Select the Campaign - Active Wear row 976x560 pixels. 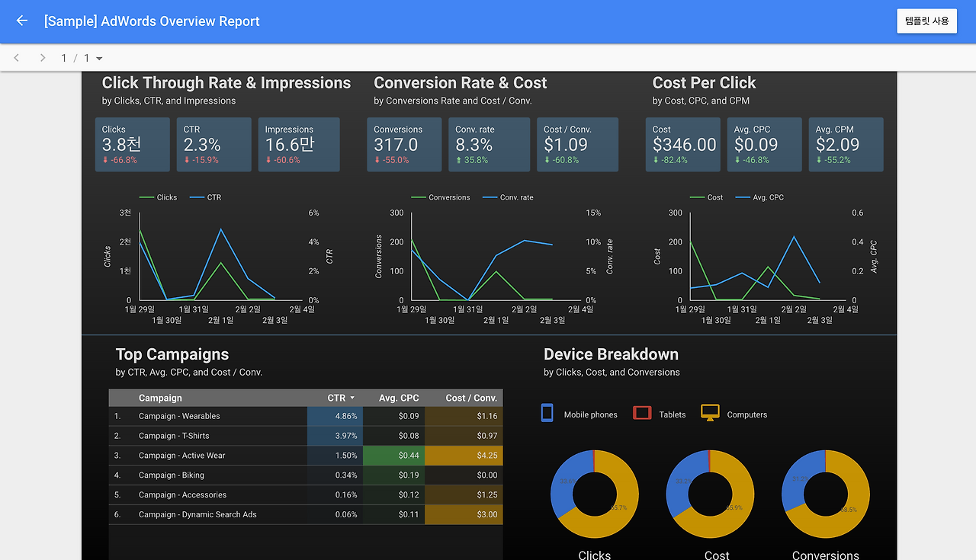pos(306,456)
